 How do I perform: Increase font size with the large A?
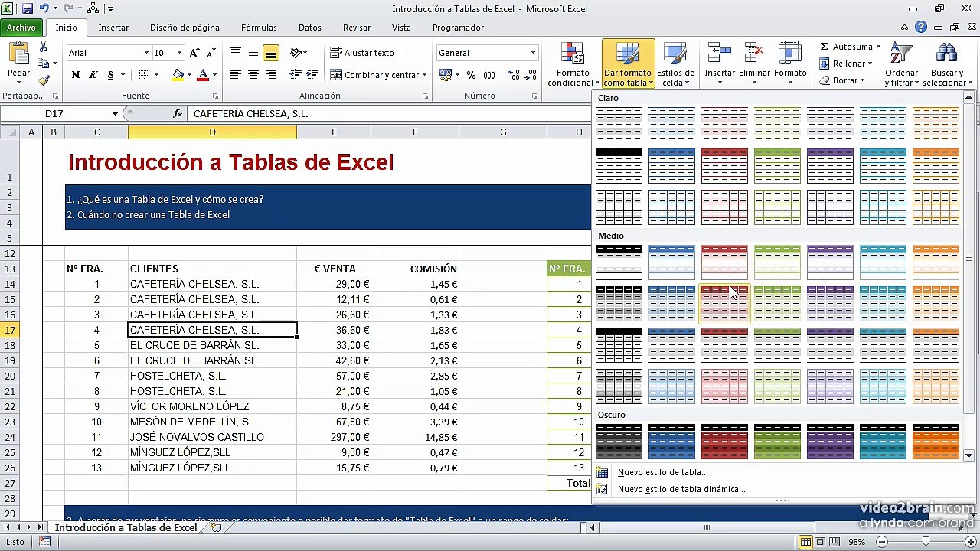click(x=194, y=53)
